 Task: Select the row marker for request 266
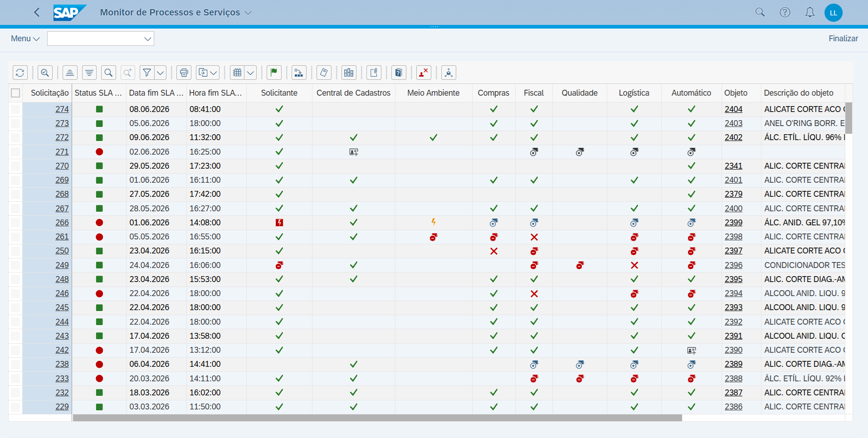pos(16,223)
